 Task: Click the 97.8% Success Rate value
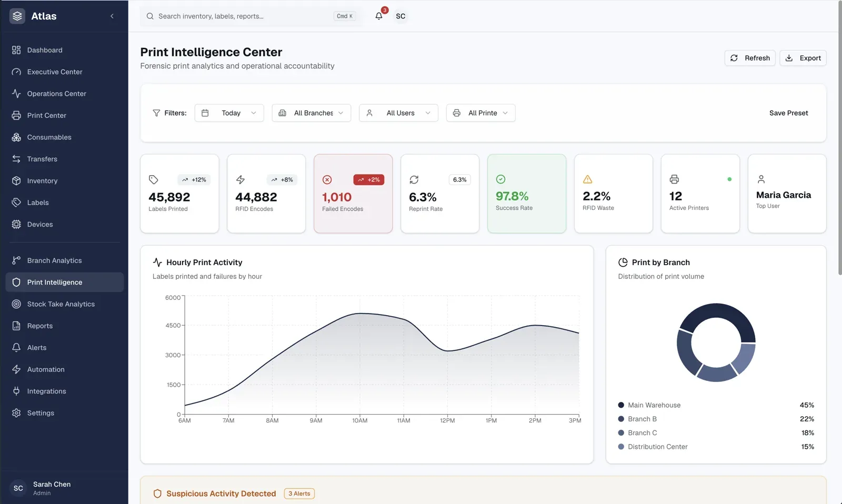(x=512, y=196)
